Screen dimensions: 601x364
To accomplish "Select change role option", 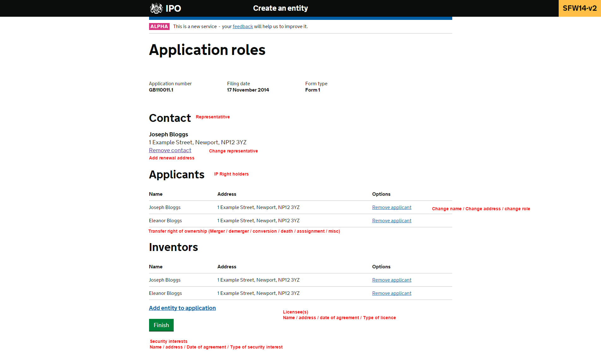I will (517, 209).
